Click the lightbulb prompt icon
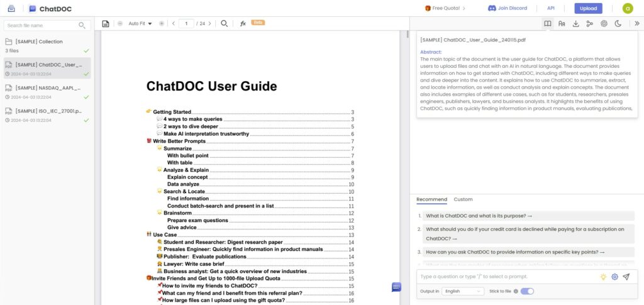The width and height of the screenshot is (644, 305). pyautogui.click(x=603, y=277)
